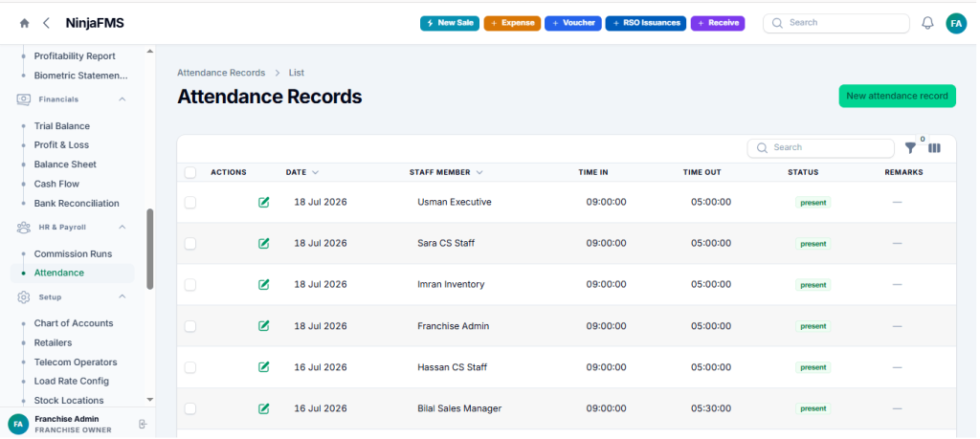
Task: Focus the global Search field in header
Action: click(x=836, y=23)
